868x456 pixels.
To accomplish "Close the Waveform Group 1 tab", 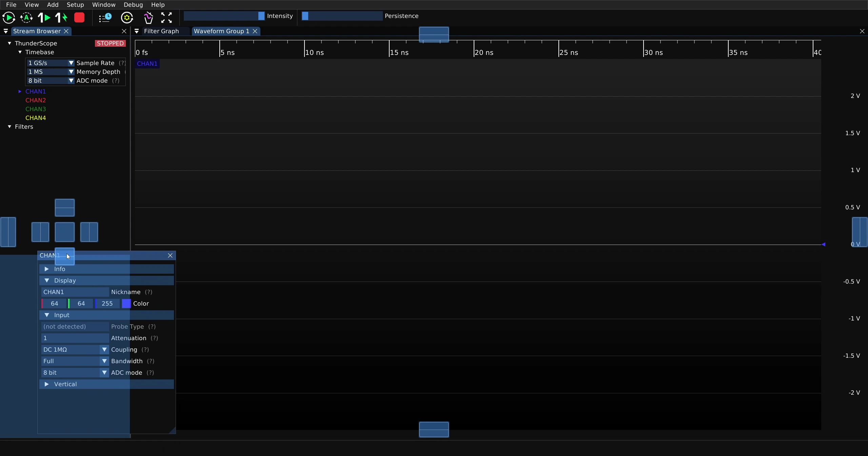I will pyautogui.click(x=255, y=31).
